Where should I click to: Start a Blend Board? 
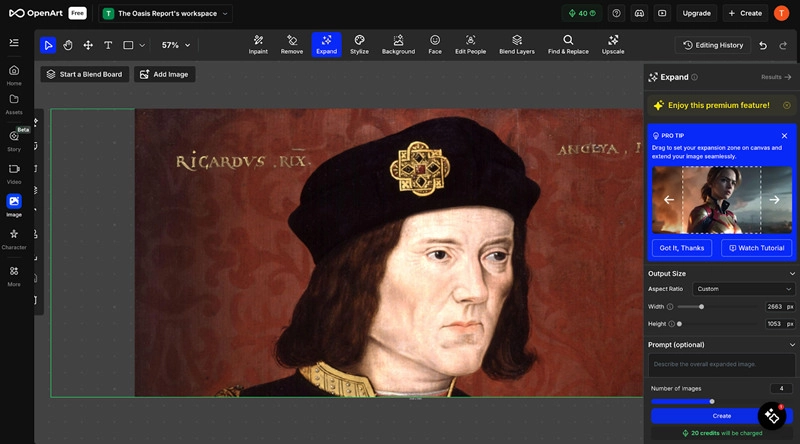[85, 75]
